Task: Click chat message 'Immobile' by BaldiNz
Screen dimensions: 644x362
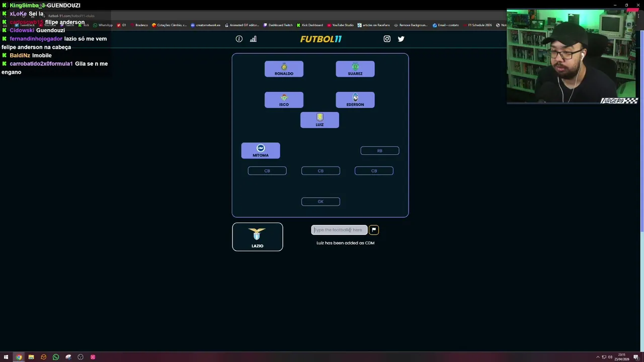Action: [x=42, y=55]
